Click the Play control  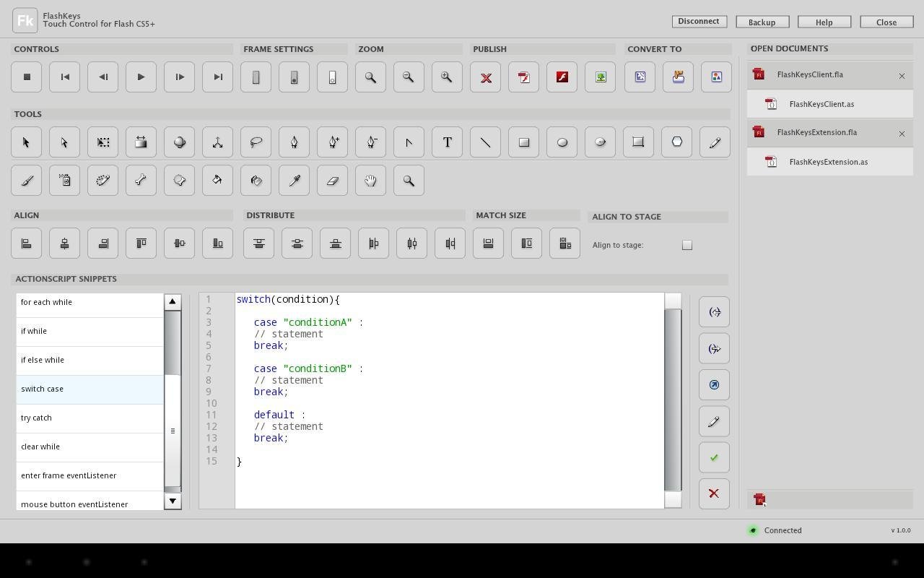pos(141,77)
